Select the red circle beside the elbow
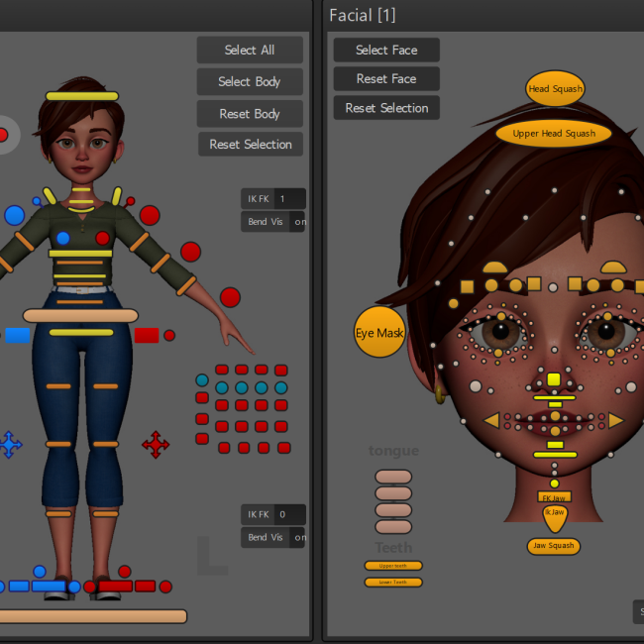The image size is (644, 644). (x=190, y=252)
